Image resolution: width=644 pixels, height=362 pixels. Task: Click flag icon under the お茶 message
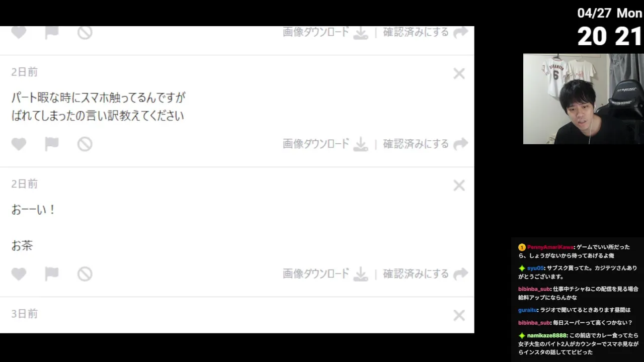pyautogui.click(x=52, y=274)
